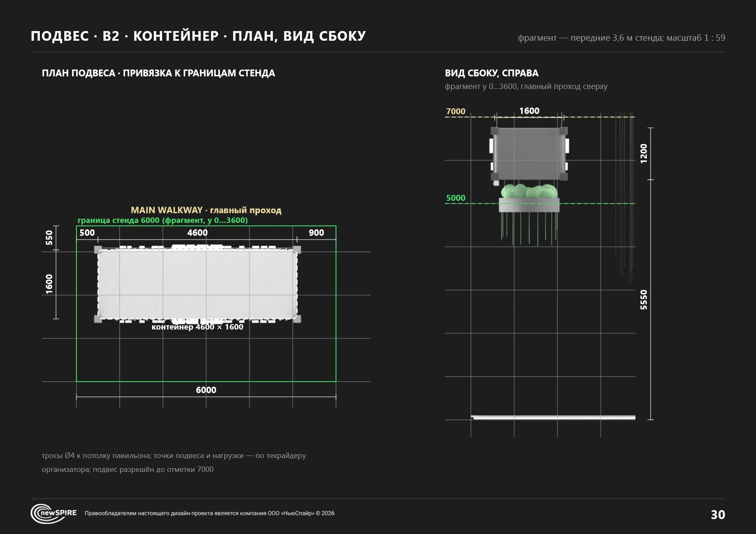Click the note line 'организатора; подвес разрешён до отметки 7000'
Viewport: 756px width, 534px height.
coord(128,469)
